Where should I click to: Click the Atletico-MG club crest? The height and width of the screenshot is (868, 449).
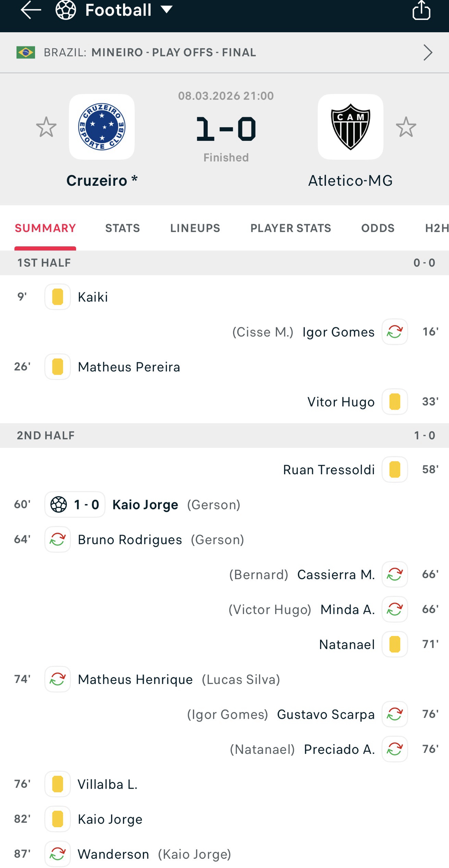tap(350, 127)
